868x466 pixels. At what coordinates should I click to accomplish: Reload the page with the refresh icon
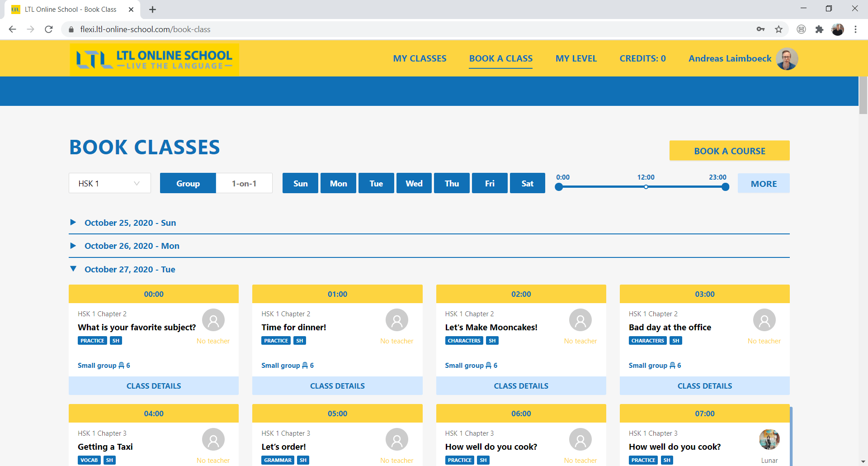tap(49, 29)
